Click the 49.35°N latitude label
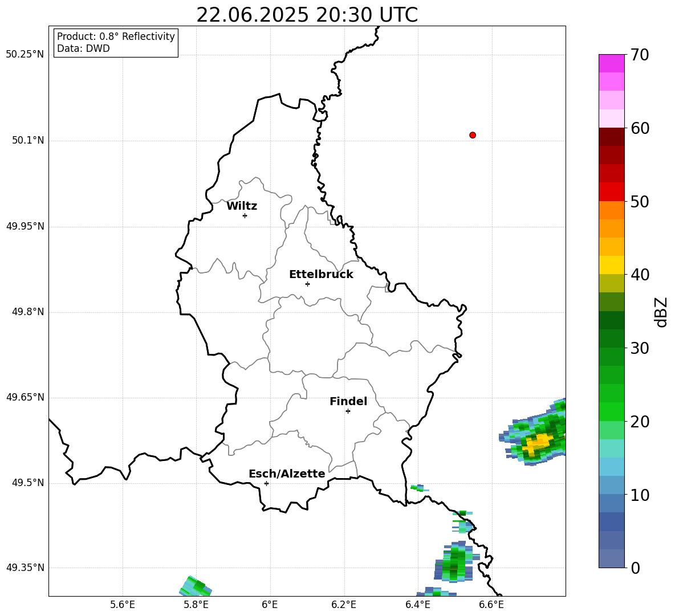675x616 pixels. tap(25, 568)
